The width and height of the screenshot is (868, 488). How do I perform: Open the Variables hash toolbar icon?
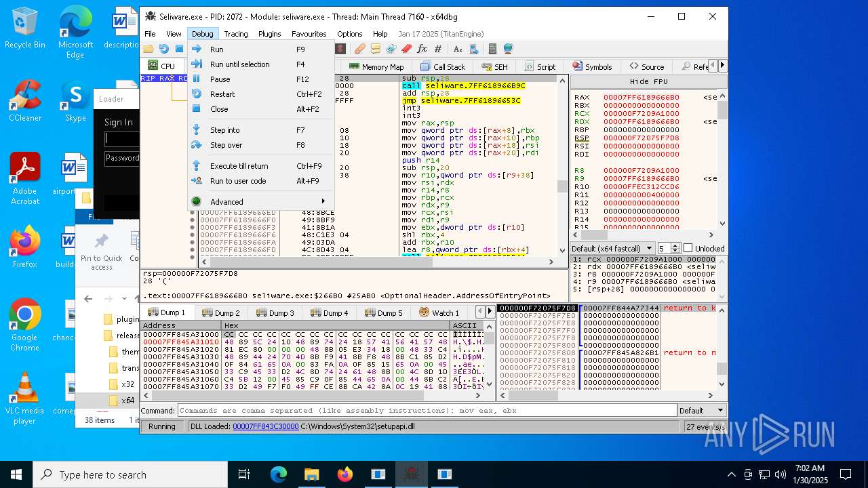[x=438, y=49]
